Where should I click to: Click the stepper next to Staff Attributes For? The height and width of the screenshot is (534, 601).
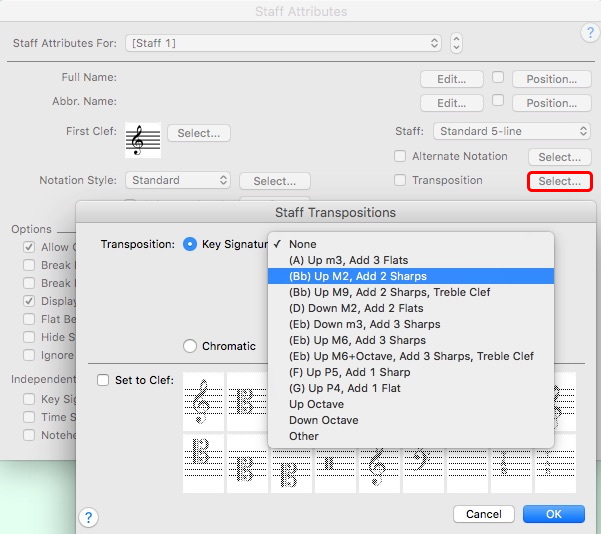pos(457,44)
